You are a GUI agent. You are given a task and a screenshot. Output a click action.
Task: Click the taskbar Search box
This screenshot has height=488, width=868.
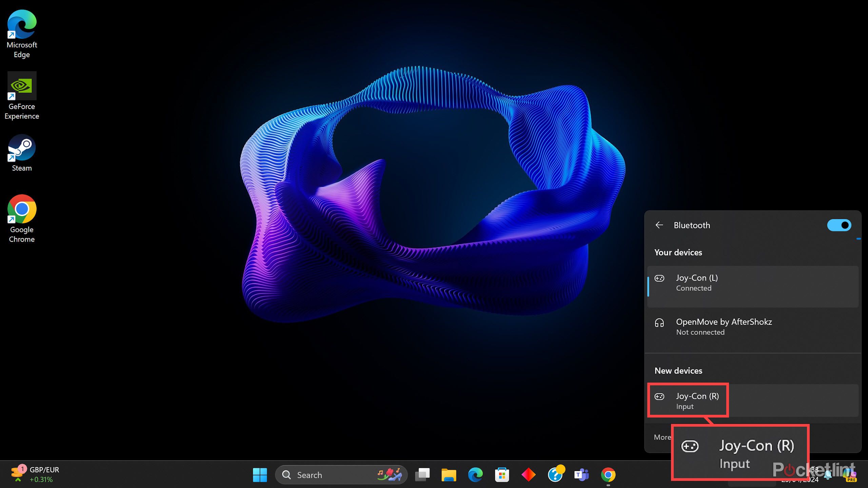(x=341, y=475)
